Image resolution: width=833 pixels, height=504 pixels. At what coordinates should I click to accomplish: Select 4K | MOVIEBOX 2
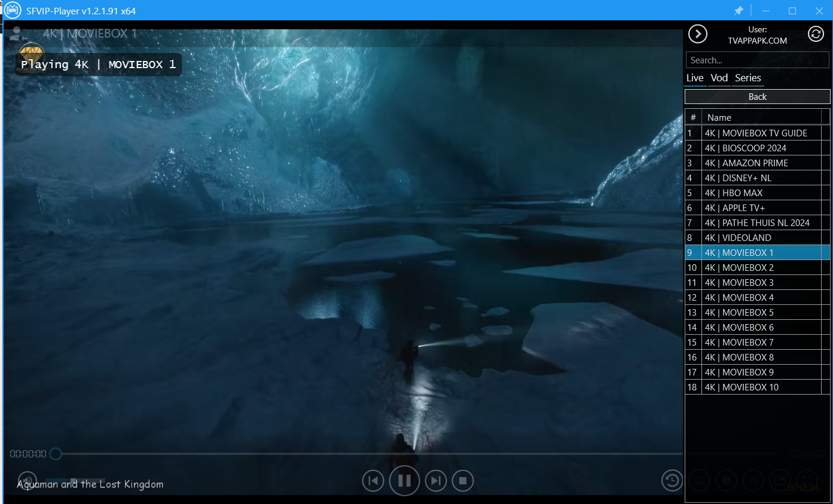(x=757, y=267)
